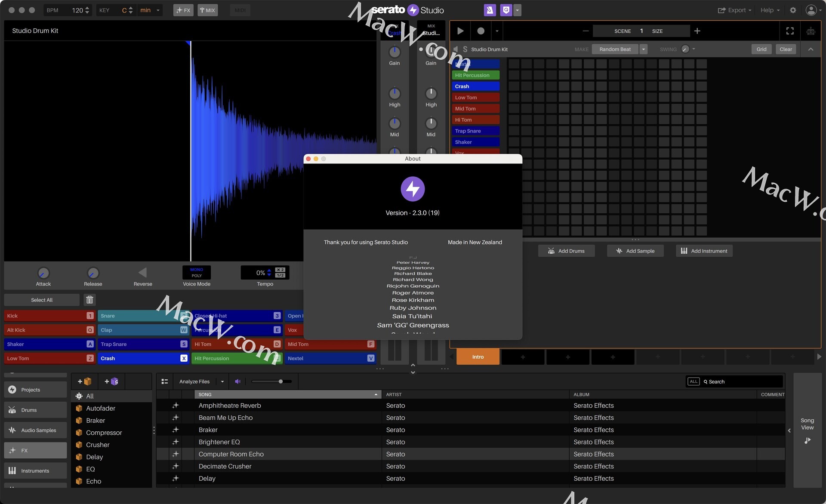Click Add Instrument button
The height and width of the screenshot is (504, 826).
coord(704,251)
